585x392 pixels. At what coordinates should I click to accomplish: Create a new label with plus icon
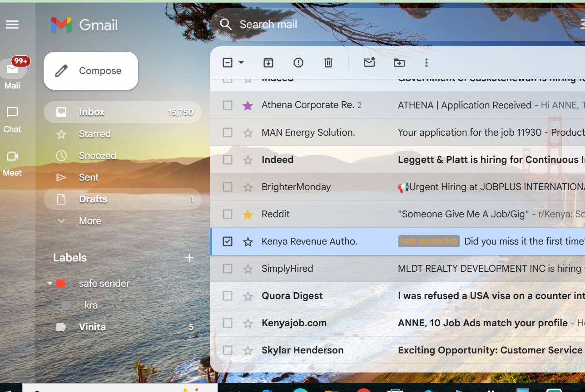[189, 258]
